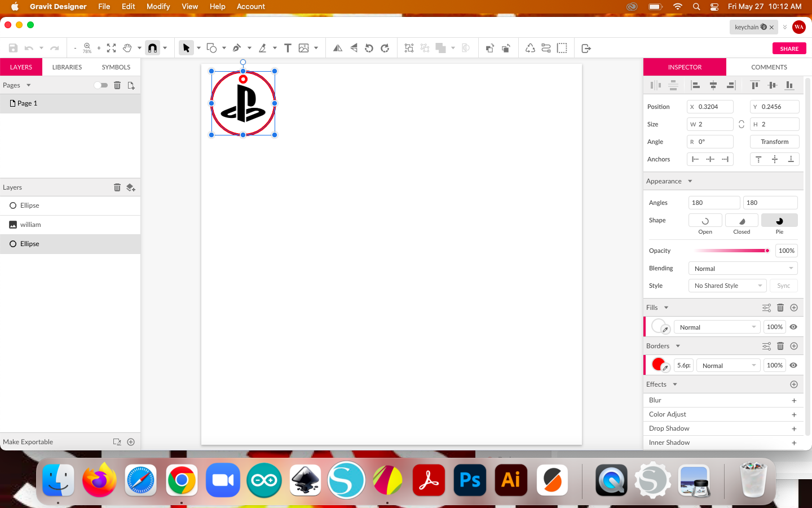Image resolution: width=812 pixels, height=508 pixels.
Task: Click the SHARE button
Action: [789, 49]
